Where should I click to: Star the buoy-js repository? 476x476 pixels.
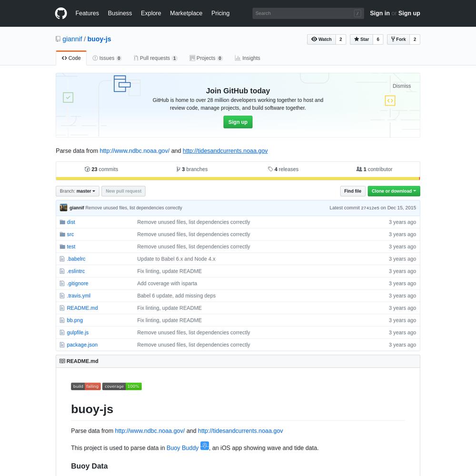pyautogui.click(x=362, y=40)
